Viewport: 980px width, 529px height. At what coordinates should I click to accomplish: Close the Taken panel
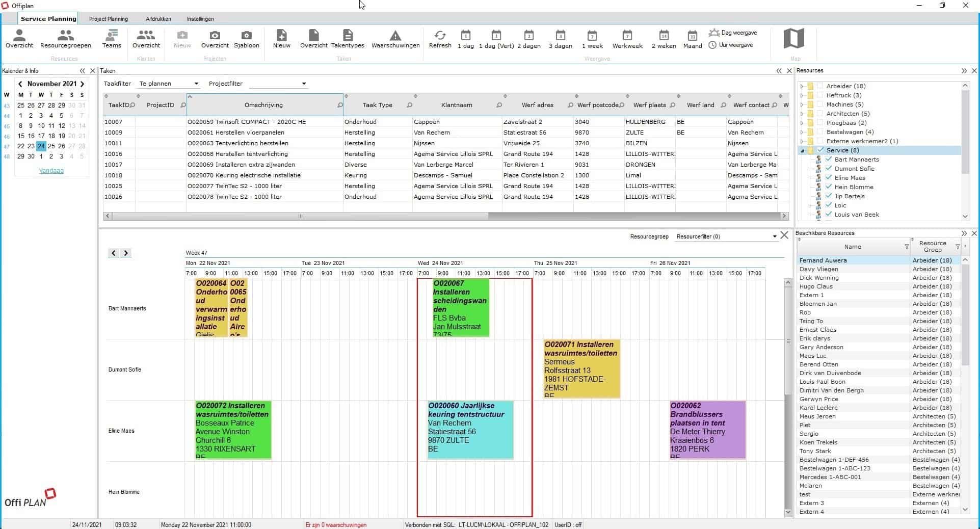789,71
